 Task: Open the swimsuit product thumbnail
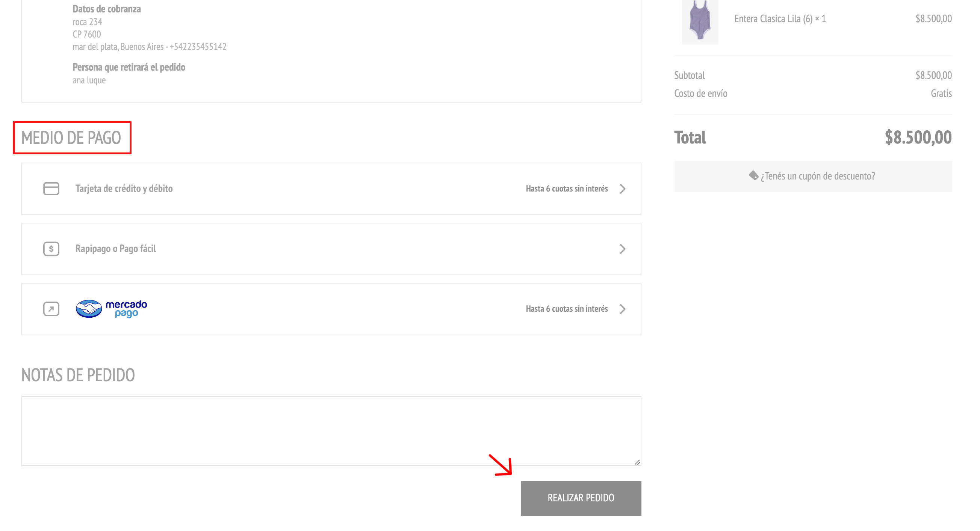(700, 22)
